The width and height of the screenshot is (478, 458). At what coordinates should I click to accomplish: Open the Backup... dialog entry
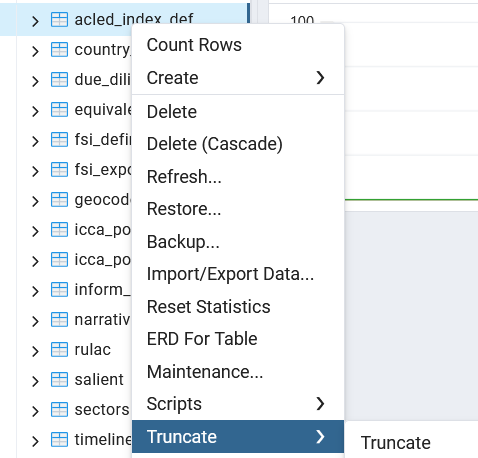[238, 242]
